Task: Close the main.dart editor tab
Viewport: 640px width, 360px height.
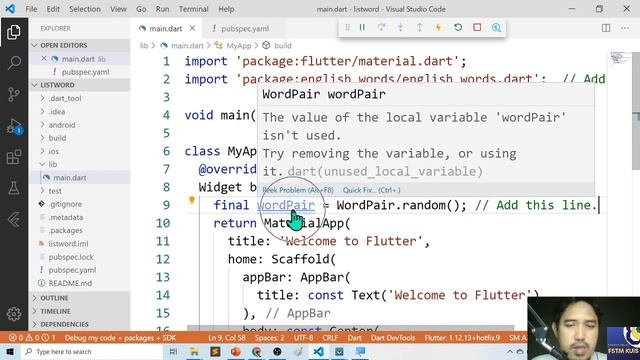Action: 192,28
